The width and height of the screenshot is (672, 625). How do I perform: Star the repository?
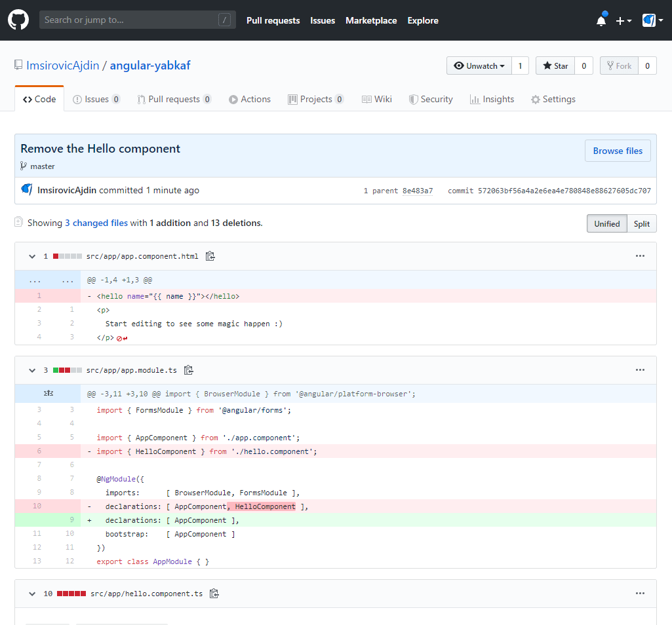(x=555, y=66)
